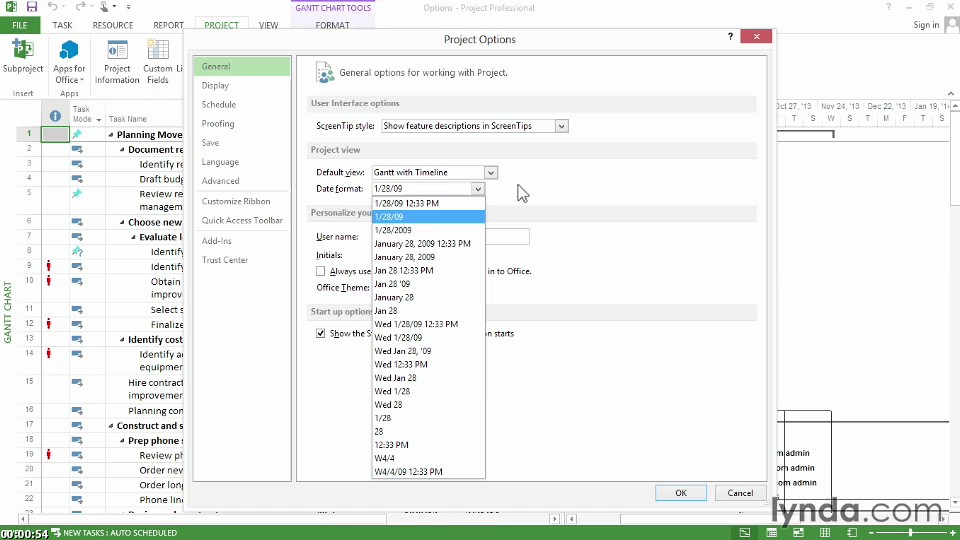
Task: Click New Tasks Auto Scheduled status icon
Action: click(56, 533)
